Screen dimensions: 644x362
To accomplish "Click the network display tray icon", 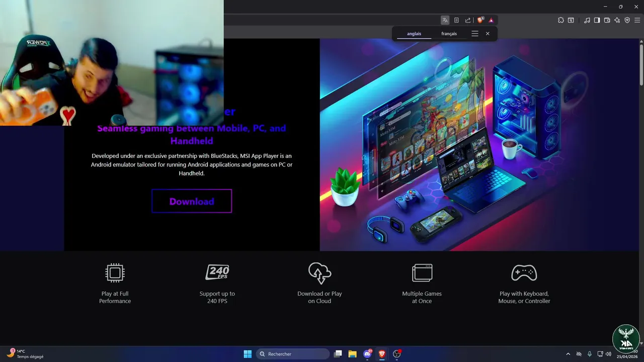I will (x=600, y=354).
